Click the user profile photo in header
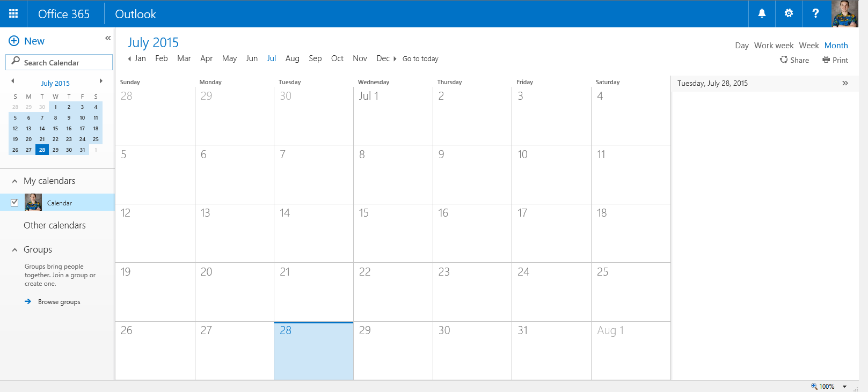The image size is (868, 392). tap(844, 14)
